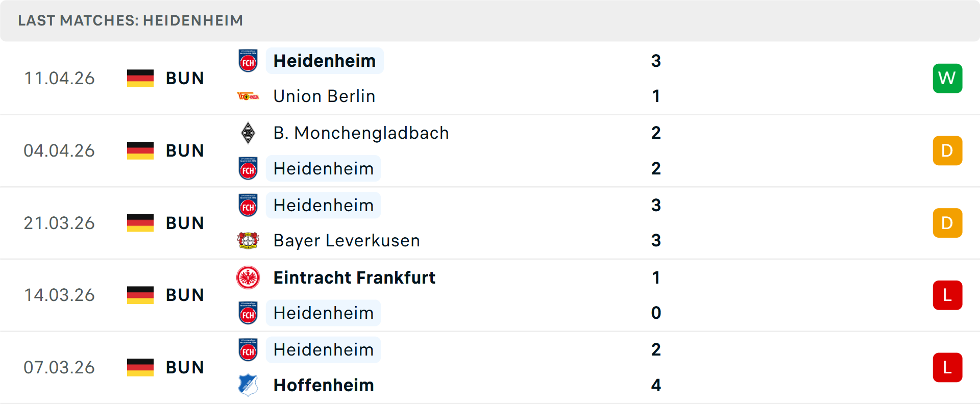Click the Eintracht Frankfurt club crest
The image size is (980, 404).
248,277
